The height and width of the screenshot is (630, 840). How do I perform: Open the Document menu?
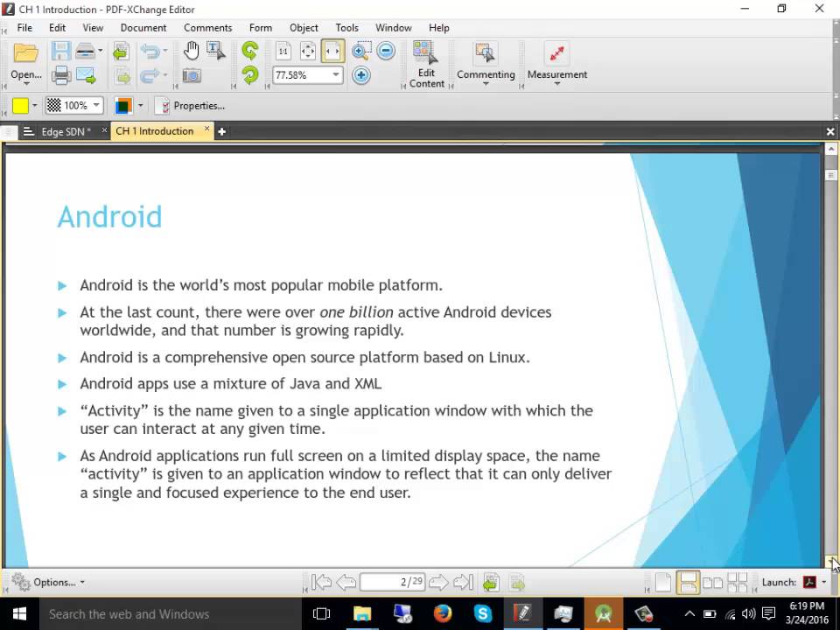coord(143,28)
